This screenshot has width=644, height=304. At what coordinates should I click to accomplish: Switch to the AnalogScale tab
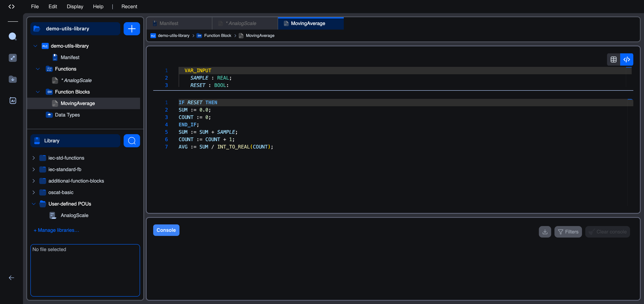coord(245,23)
